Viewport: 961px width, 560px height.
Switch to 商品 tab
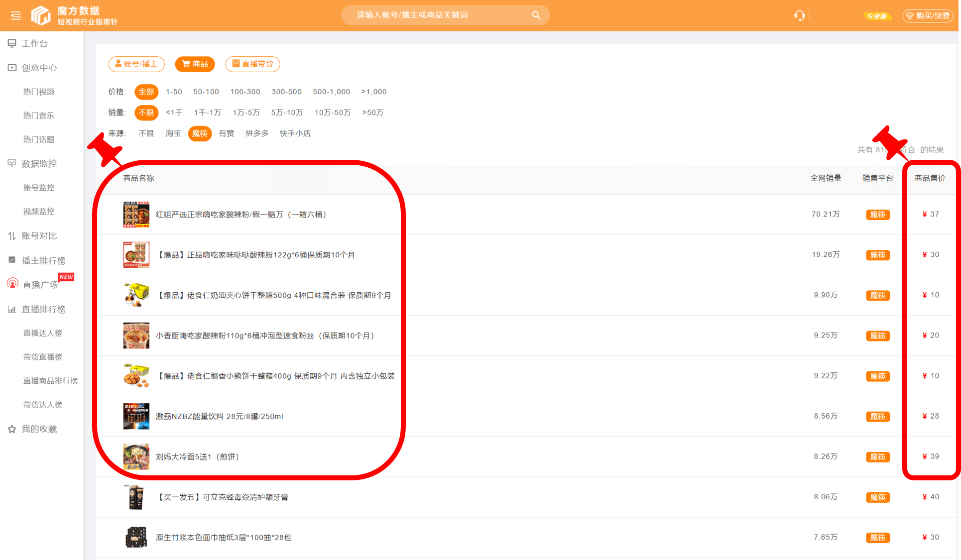click(x=195, y=64)
